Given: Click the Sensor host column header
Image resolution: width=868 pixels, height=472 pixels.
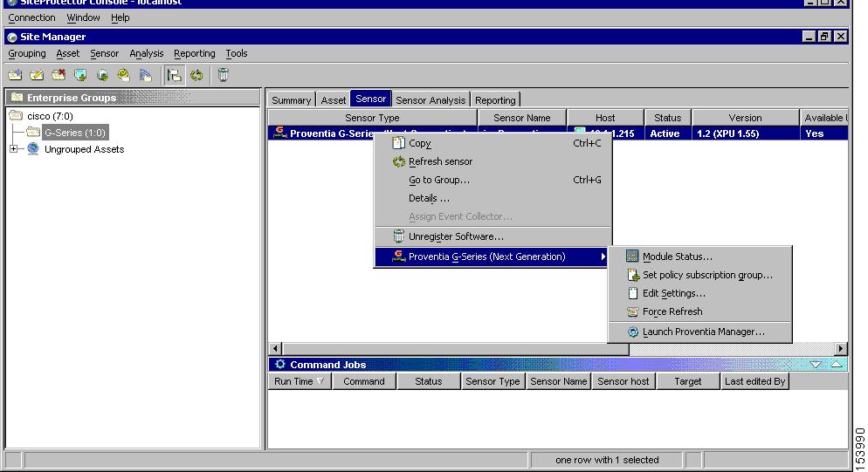Looking at the screenshot, I should 623,381.
